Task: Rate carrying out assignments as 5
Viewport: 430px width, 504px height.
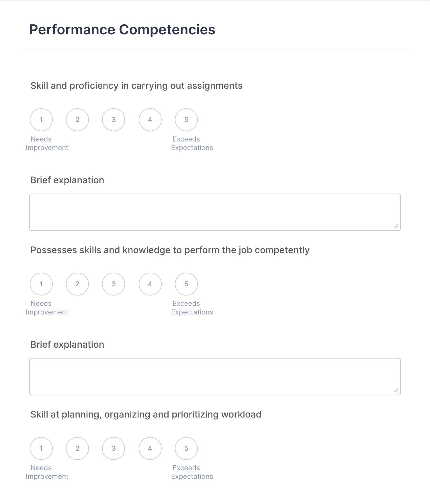Action: coord(186,120)
